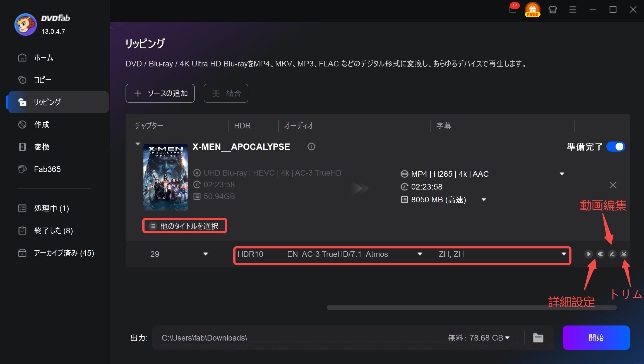
Task: Click ソースの追加 button
Action: point(160,93)
